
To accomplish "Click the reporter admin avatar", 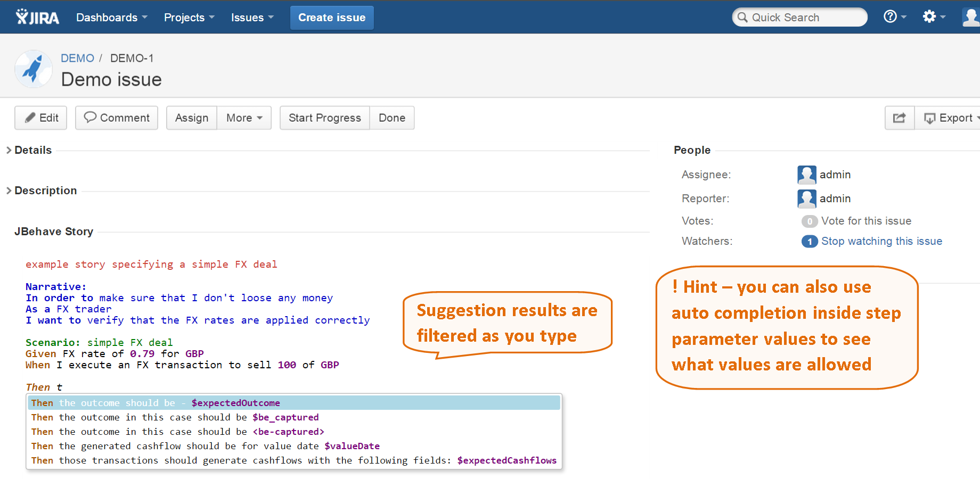I will (807, 199).
